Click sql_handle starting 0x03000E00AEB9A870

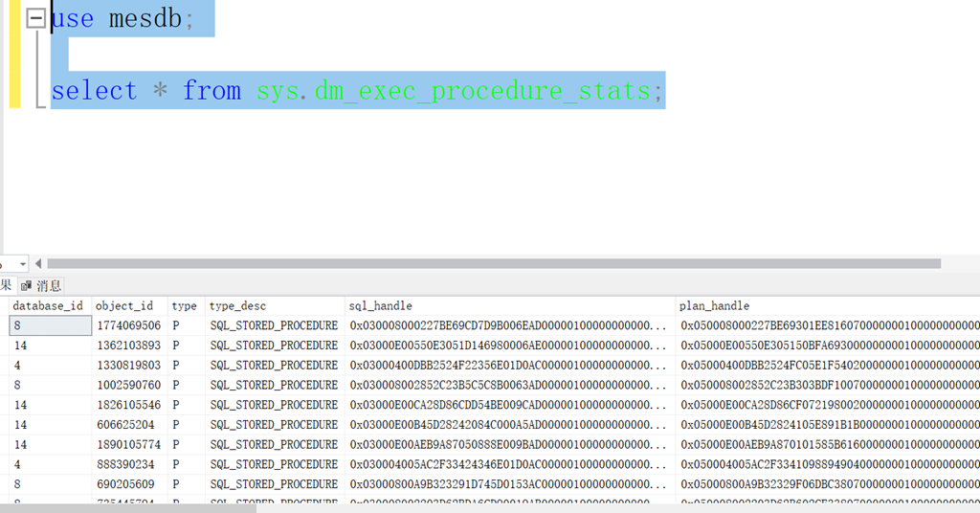point(509,445)
